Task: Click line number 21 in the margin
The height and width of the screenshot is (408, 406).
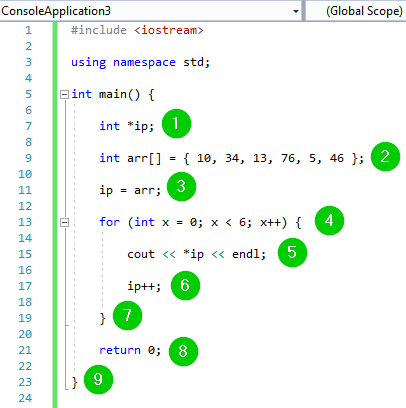Action: point(25,350)
